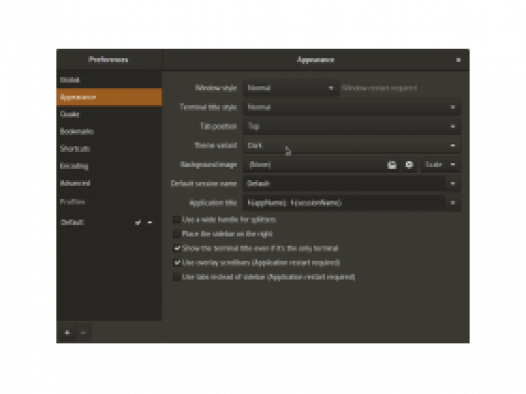Open the Window style dropdown
Screen dimensions: 526x394
tap(291, 88)
